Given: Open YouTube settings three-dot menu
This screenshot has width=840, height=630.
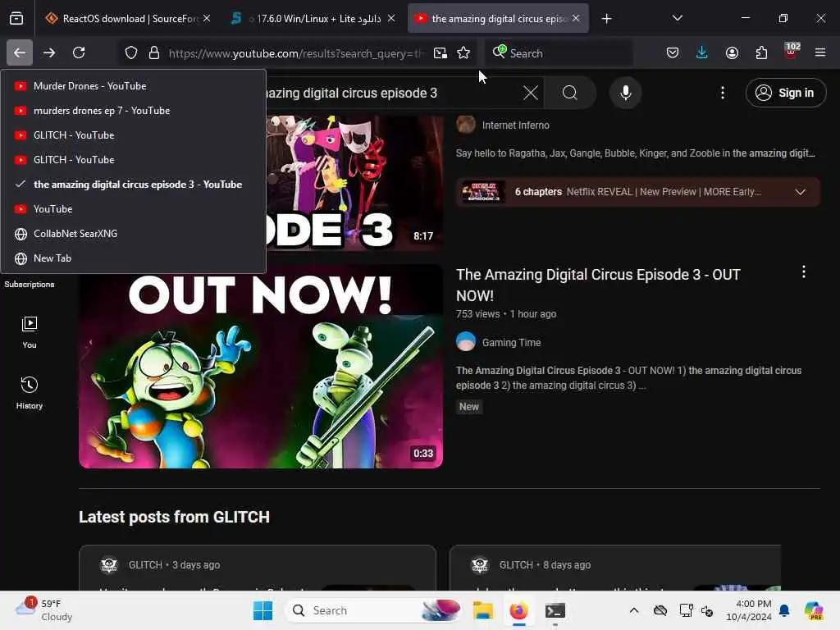Looking at the screenshot, I should click(723, 93).
